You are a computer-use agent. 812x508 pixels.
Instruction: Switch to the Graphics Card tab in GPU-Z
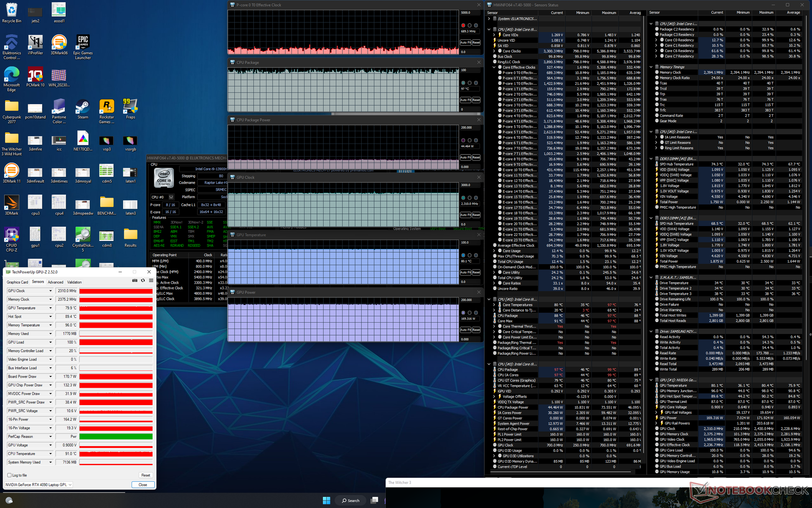coord(17,282)
